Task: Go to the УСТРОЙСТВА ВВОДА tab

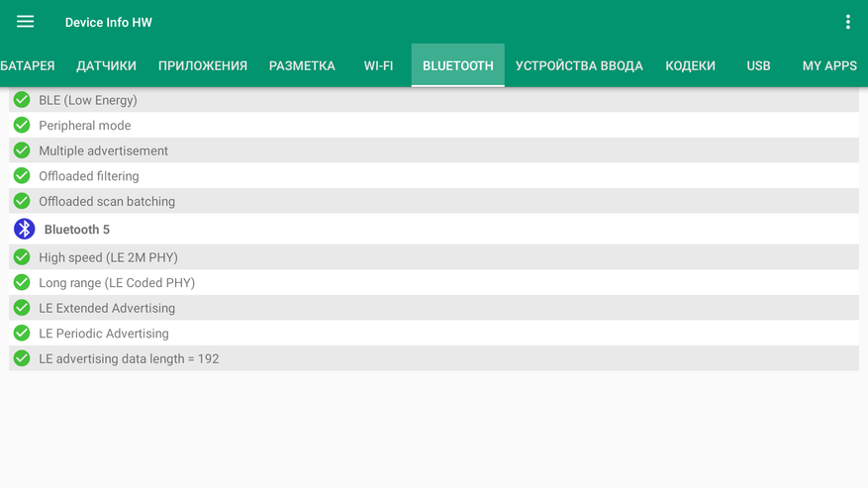Action: (579, 65)
